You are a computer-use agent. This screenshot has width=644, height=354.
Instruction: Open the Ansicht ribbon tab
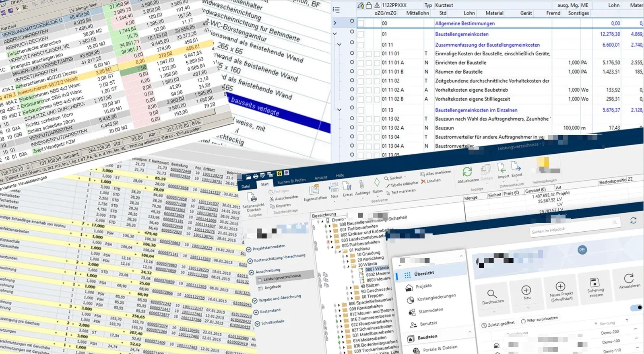click(321, 178)
